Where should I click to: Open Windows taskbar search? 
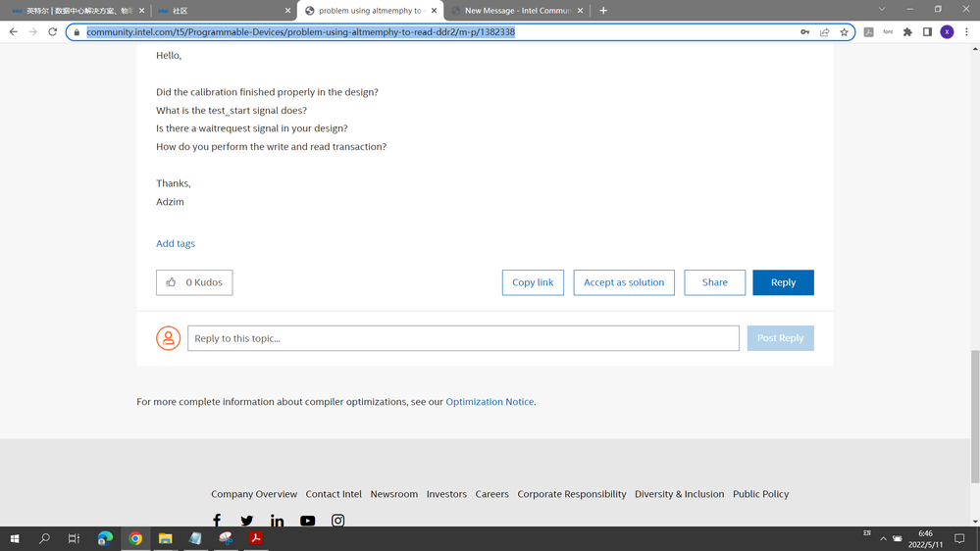pos(44,538)
